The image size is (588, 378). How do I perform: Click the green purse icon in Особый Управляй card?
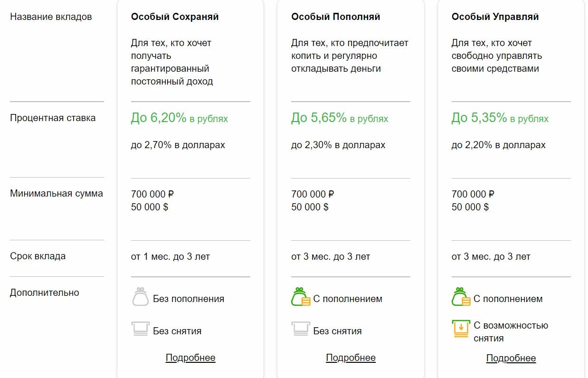point(461,297)
